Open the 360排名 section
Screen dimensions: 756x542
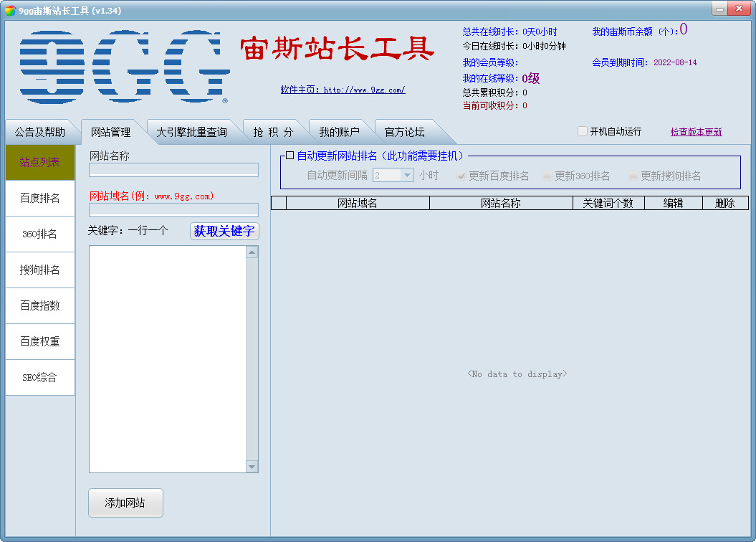pos(39,234)
